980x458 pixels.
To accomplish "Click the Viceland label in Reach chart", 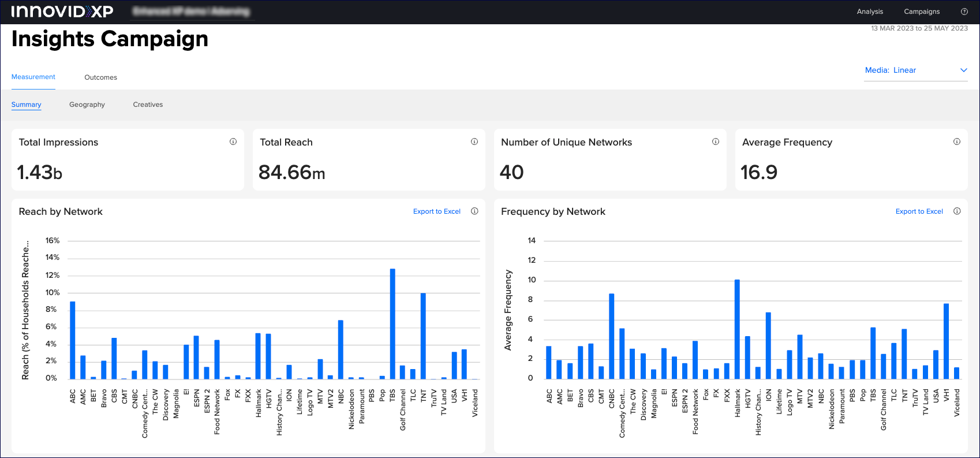I will coord(475,403).
